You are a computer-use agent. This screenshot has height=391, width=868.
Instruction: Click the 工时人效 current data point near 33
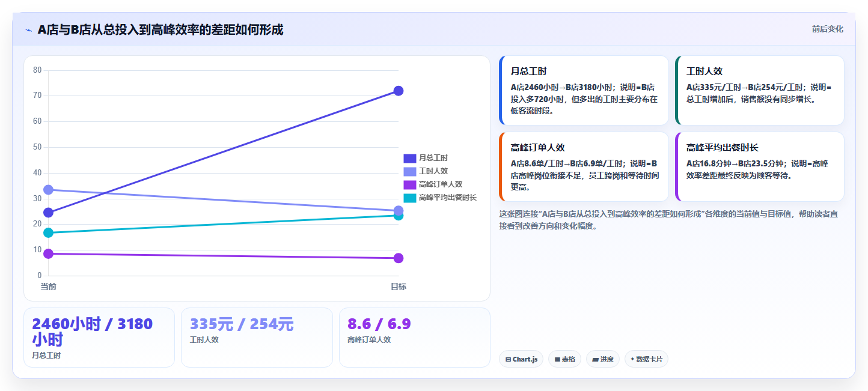point(49,190)
